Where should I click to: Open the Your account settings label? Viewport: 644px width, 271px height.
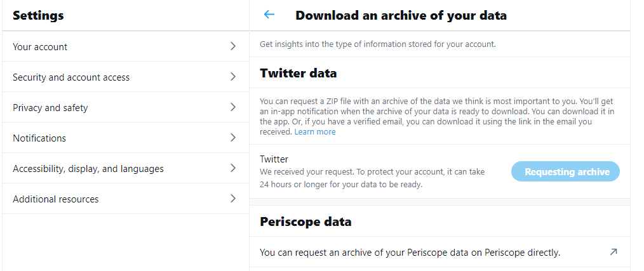point(40,47)
